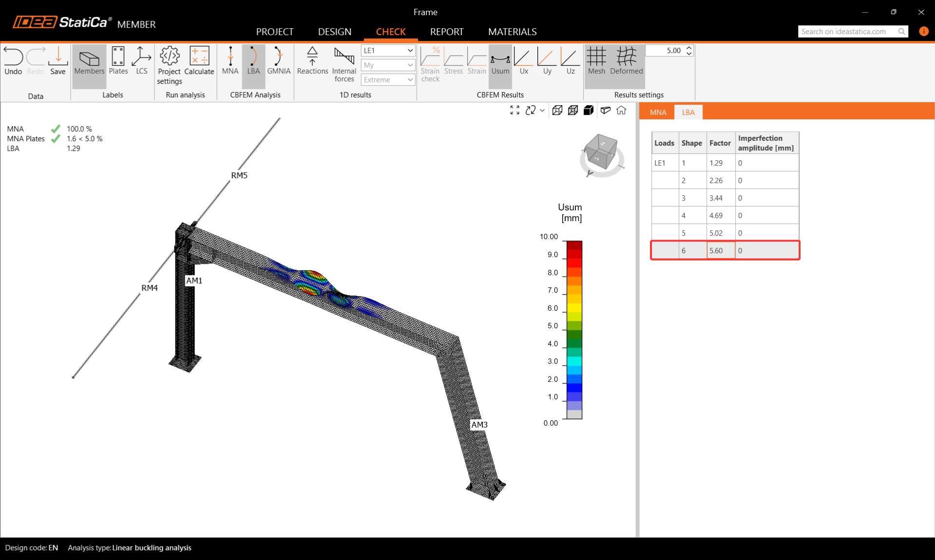The image size is (935, 560).
Task: Click the AM3 member label
Action: coord(479,425)
